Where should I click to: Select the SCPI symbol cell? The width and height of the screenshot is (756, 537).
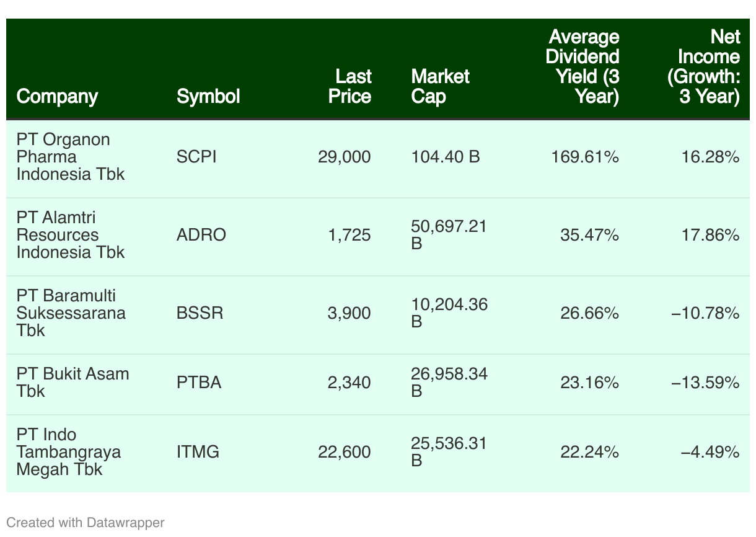196,157
